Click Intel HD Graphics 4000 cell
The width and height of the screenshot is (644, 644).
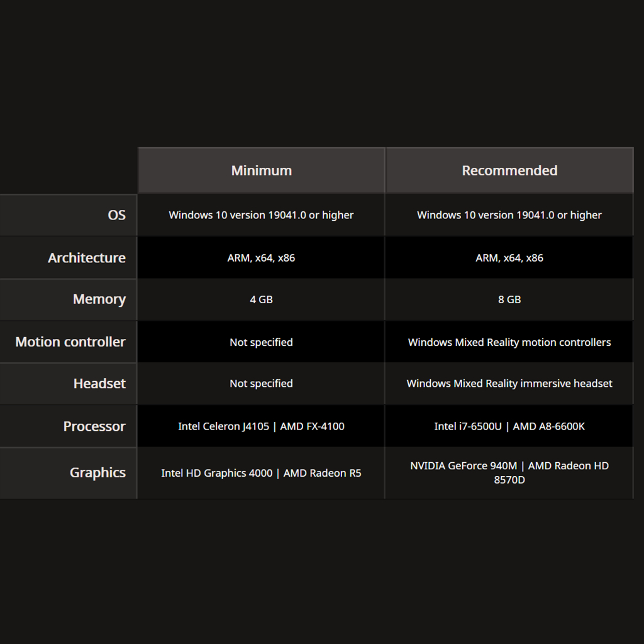click(261, 473)
